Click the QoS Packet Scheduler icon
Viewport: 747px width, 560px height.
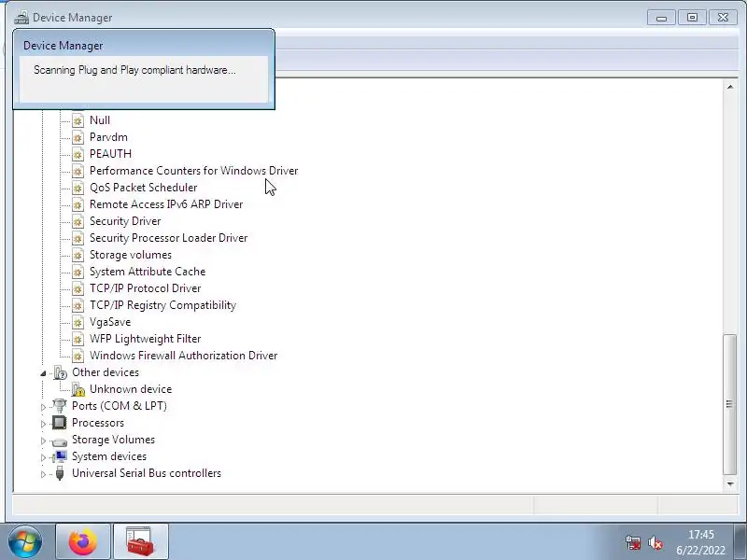tap(78, 188)
